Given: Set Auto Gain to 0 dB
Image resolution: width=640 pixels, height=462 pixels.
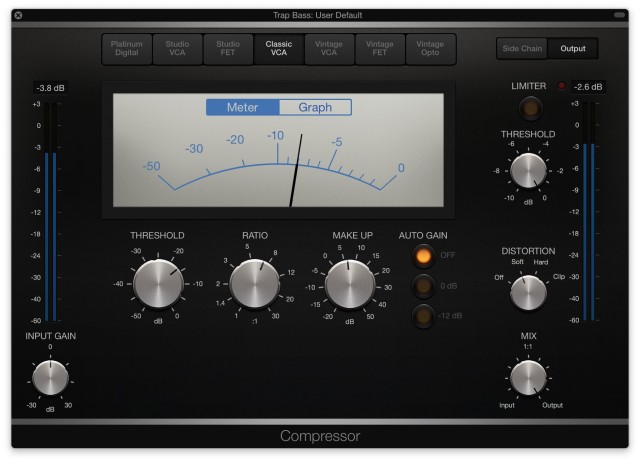Looking at the screenshot, I should point(426,286).
